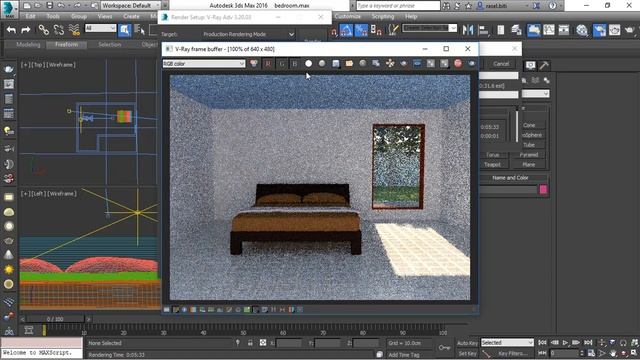Image resolution: width=640 pixels, height=360 pixels.
Task: Click the large Redo arrow in main toolbar
Action: [x=26, y=30]
